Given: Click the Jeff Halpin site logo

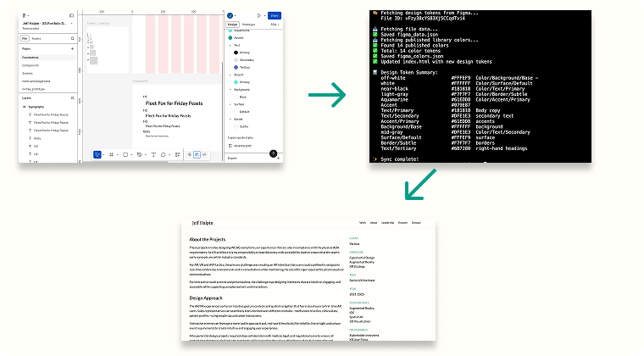Looking at the screenshot, I should tap(203, 223).
